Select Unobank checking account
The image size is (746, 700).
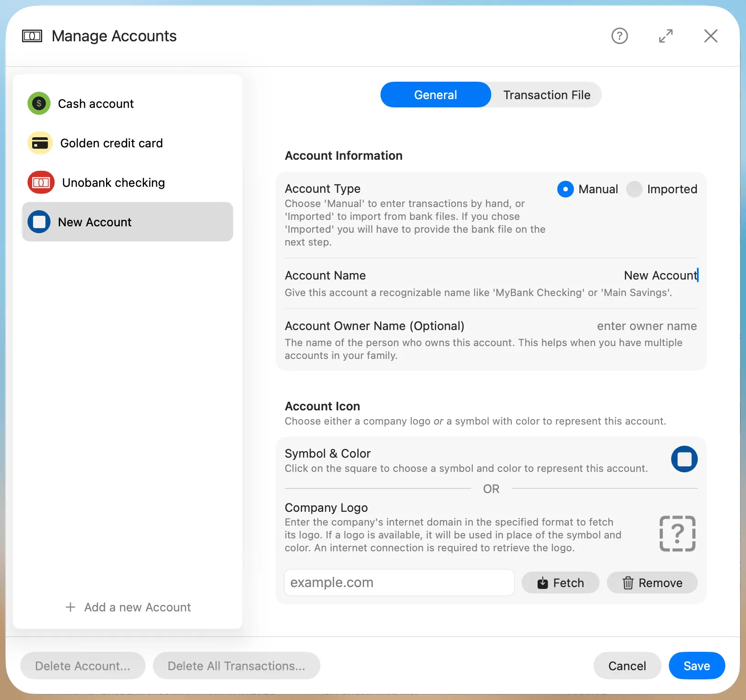click(128, 183)
